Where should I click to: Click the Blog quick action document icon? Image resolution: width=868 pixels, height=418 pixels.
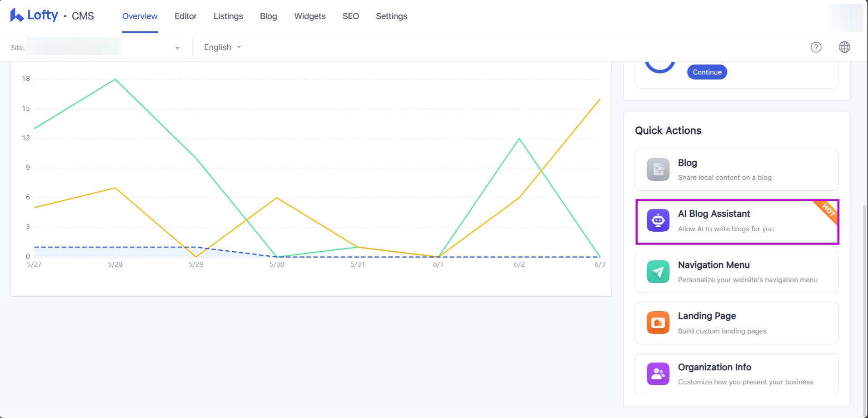pos(658,169)
